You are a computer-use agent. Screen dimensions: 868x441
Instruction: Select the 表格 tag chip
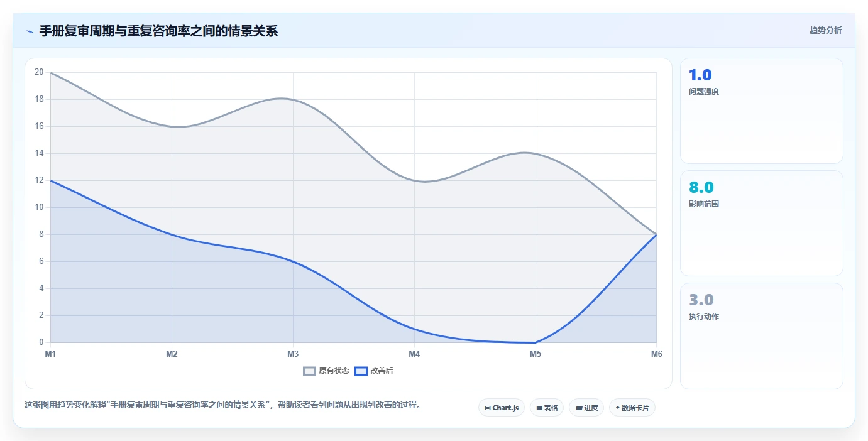click(x=547, y=408)
